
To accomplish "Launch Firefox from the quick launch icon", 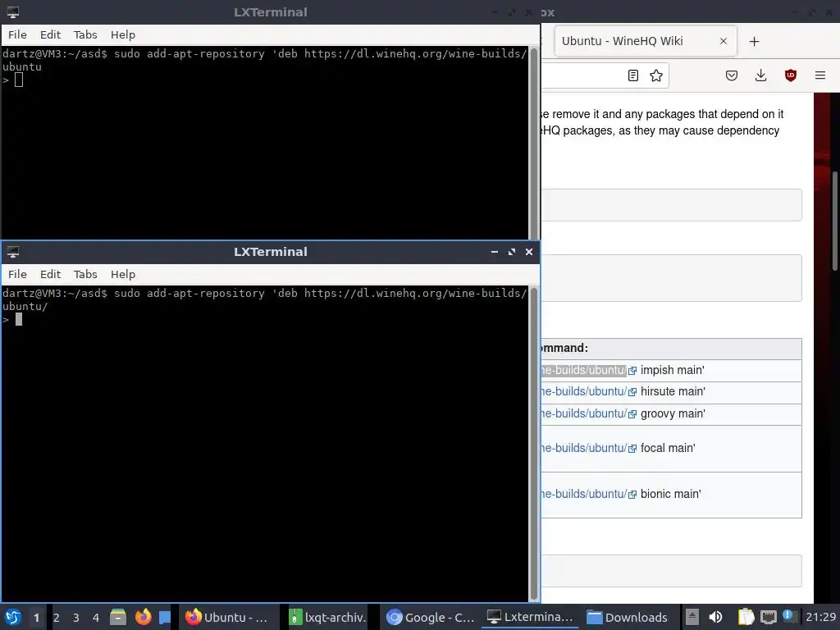I will [x=143, y=617].
